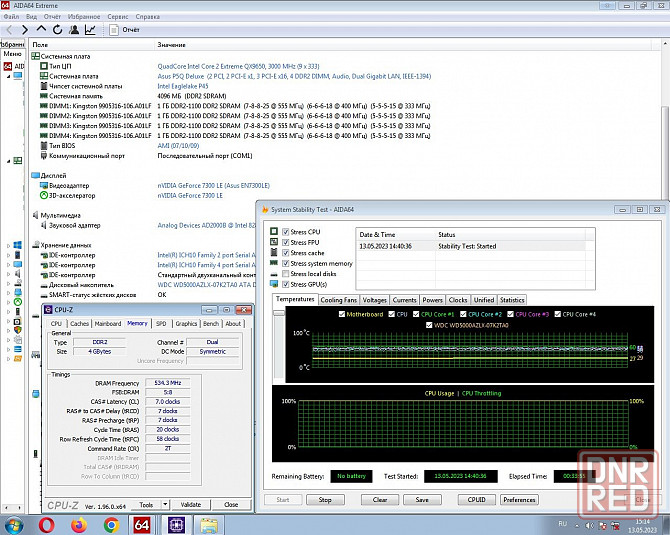The width and height of the screenshot is (670, 535).
Task: Refresh the AIDA64 page
Action: [x=57, y=29]
